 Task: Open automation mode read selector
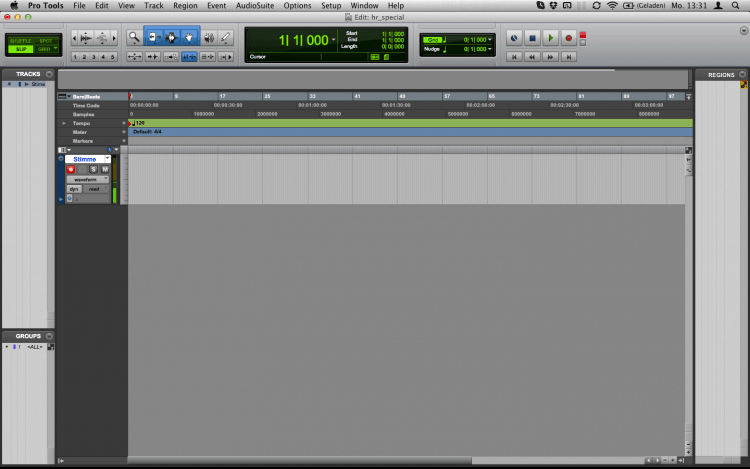point(96,189)
